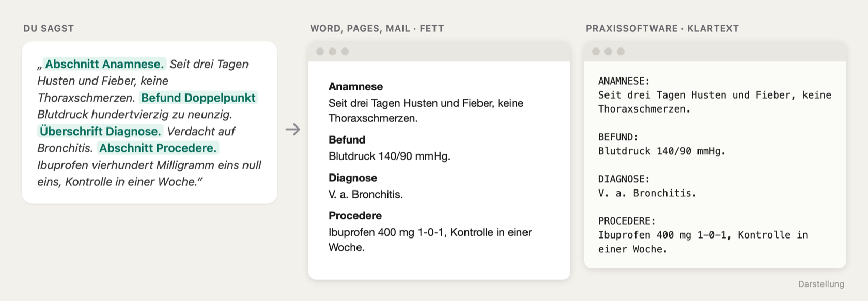Screen dimensions: 868x301
Task: Click the highlighted phrase "Abschnitt Anamnese."
Action: coord(104,64)
